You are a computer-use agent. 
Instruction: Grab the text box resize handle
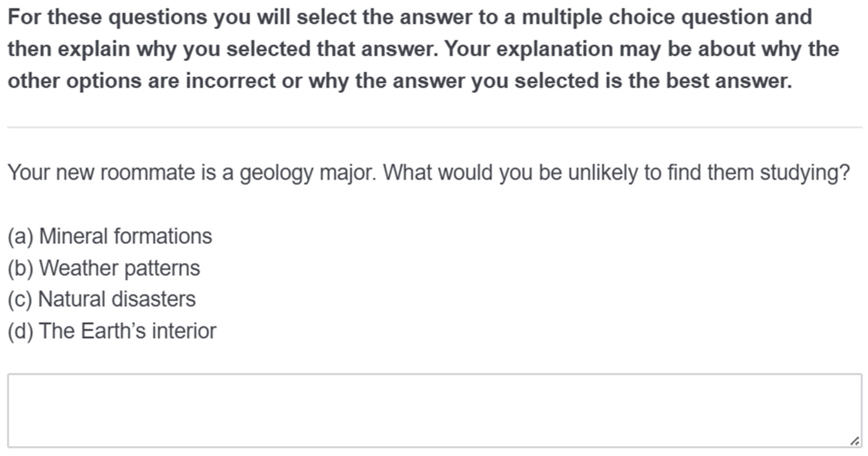[854, 441]
